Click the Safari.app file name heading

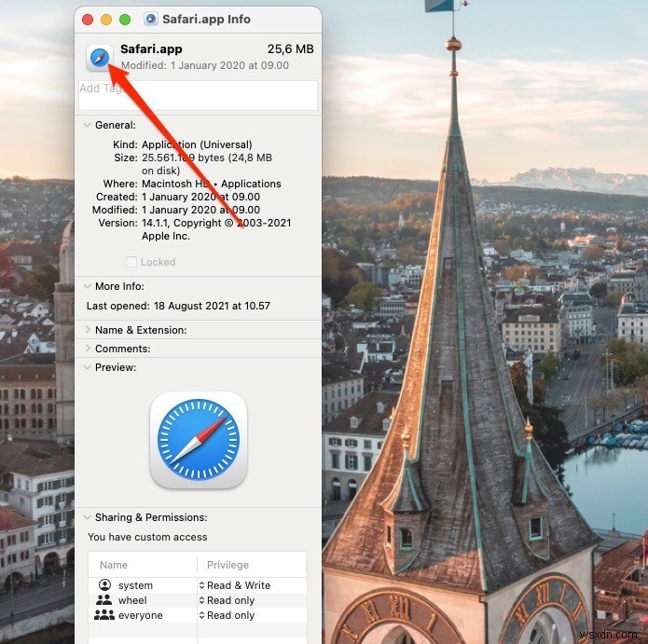(x=151, y=49)
